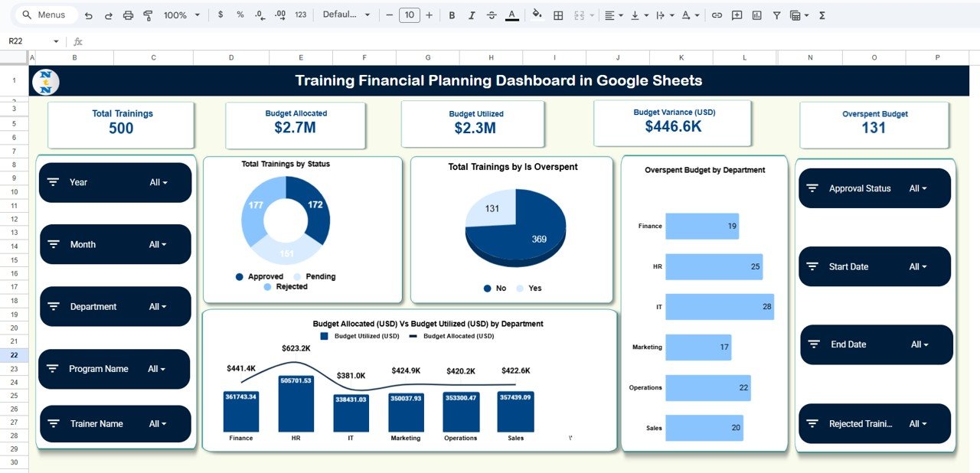980x473 pixels.
Task: Format selection as currency
Action: pos(220,15)
